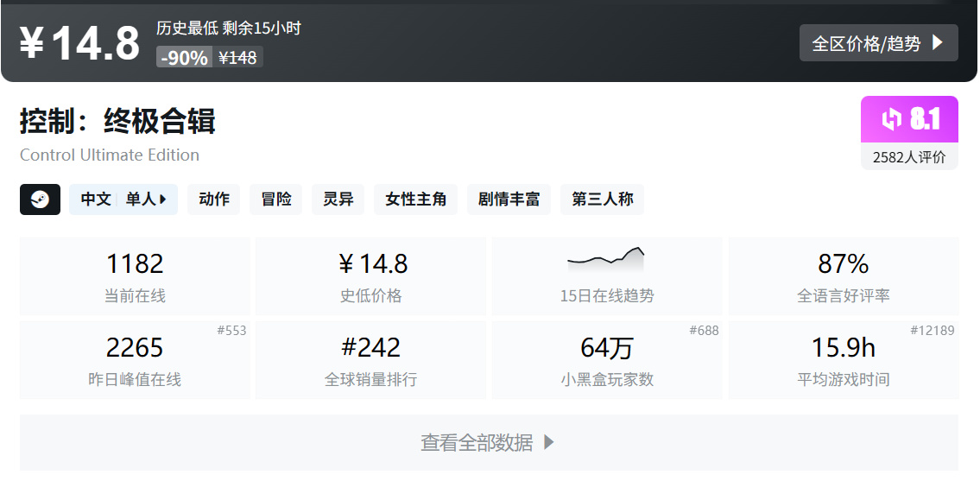Click the subtitle Control Ultimate Edition
The width and height of the screenshot is (980, 500).
click(110, 155)
